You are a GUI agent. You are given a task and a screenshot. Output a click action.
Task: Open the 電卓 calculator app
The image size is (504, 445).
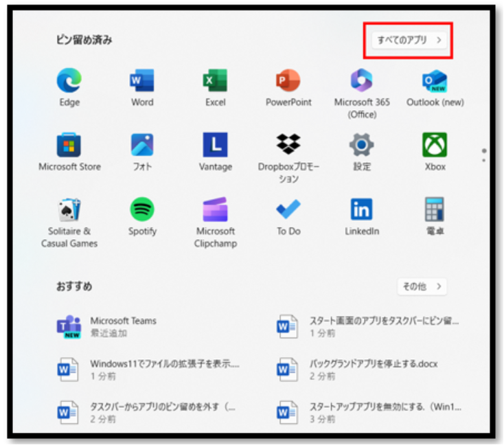435,217
